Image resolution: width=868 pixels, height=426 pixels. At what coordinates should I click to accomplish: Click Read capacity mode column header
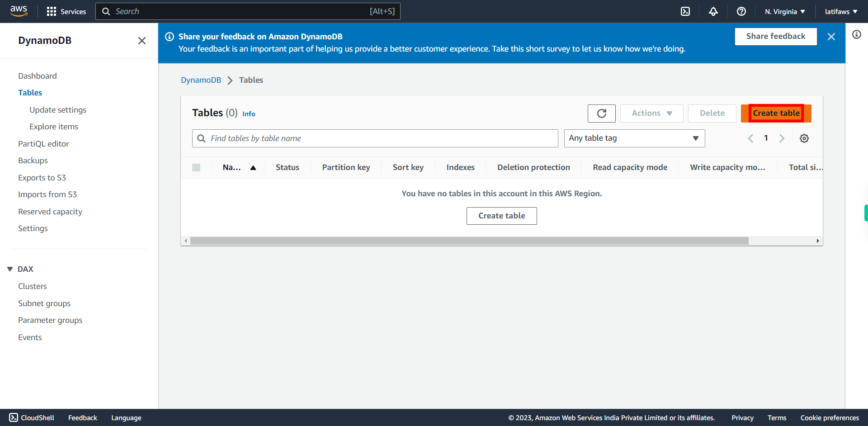click(x=630, y=167)
